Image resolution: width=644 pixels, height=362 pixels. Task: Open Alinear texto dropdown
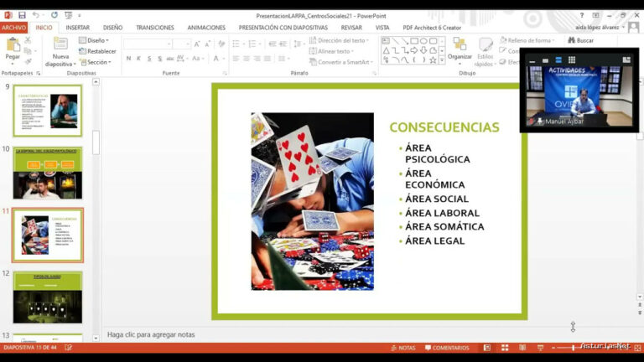pyautogui.click(x=331, y=51)
